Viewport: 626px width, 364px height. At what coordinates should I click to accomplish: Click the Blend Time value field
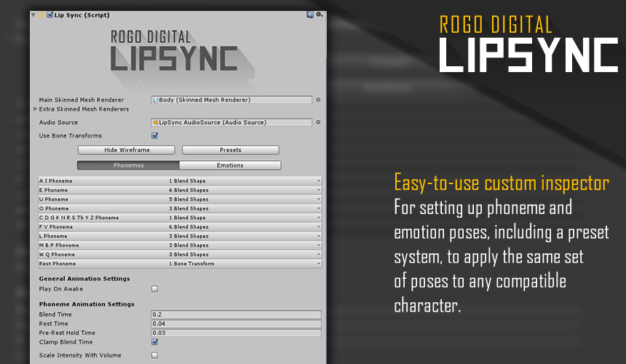(x=237, y=314)
